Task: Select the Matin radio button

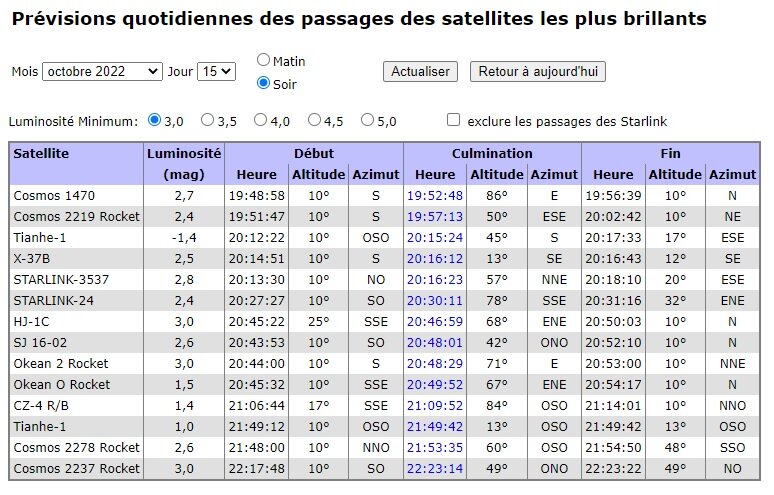Action: [264, 60]
